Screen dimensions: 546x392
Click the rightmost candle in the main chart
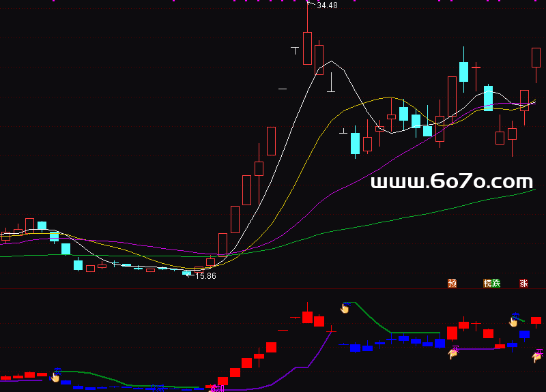[536, 57]
